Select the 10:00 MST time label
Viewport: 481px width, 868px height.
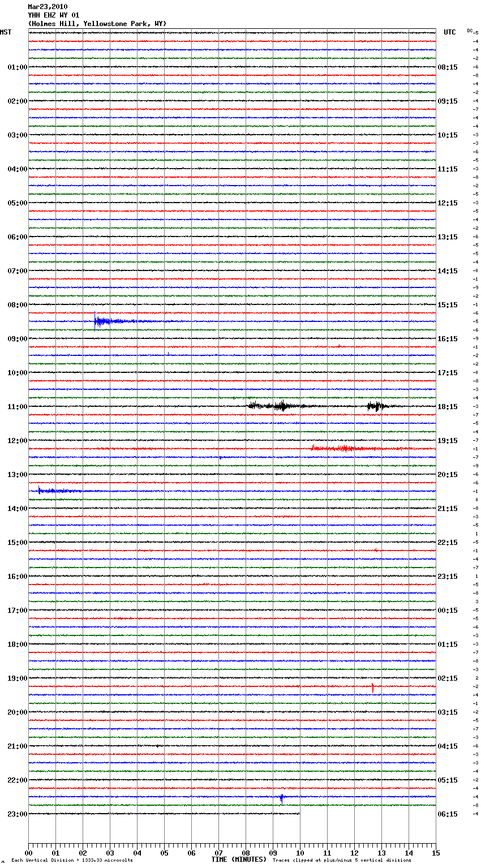(18, 373)
